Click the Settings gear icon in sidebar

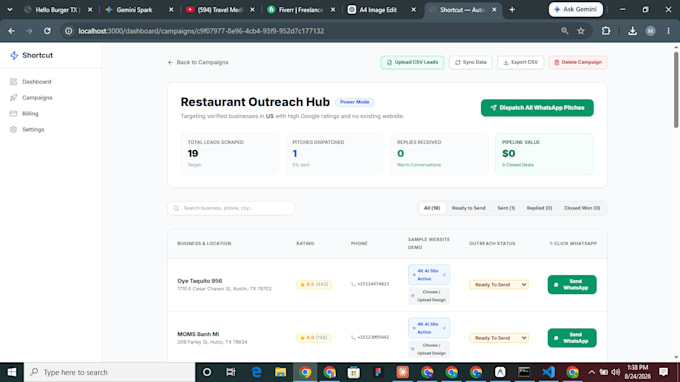(x=13, y=130)
